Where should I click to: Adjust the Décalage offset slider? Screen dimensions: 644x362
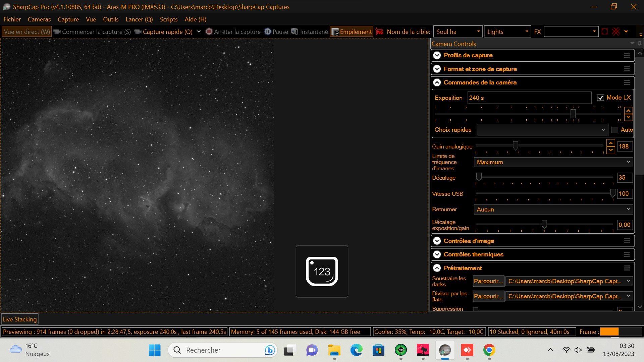(479, 177)
